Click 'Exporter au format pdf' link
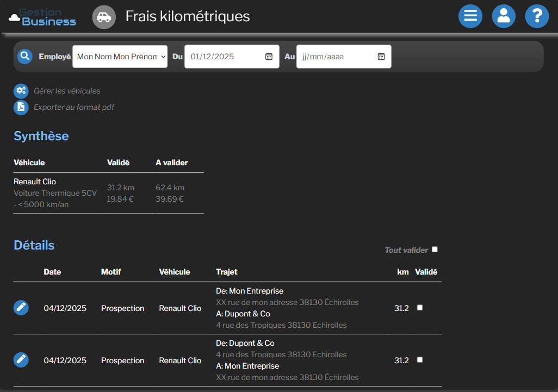The image size is (558, 392). tap(74, 107)
